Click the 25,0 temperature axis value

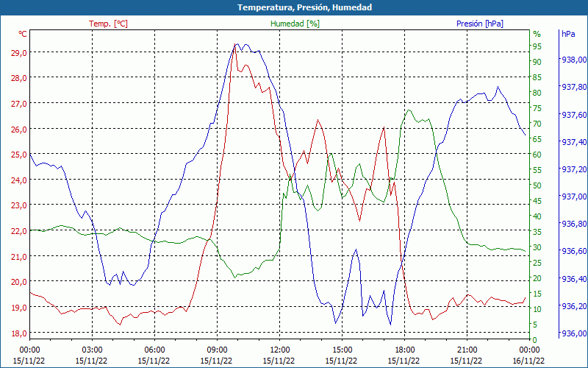pos(19,155)
